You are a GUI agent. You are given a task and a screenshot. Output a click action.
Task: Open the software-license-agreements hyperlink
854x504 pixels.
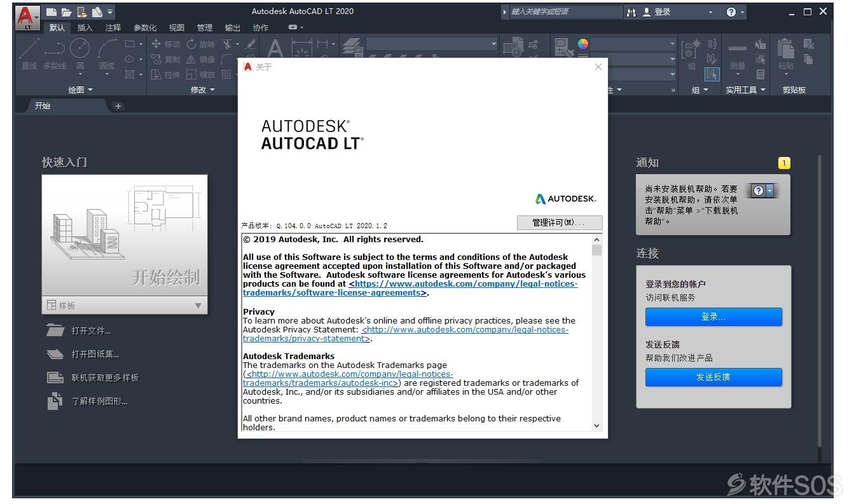(x=410, y=289)
